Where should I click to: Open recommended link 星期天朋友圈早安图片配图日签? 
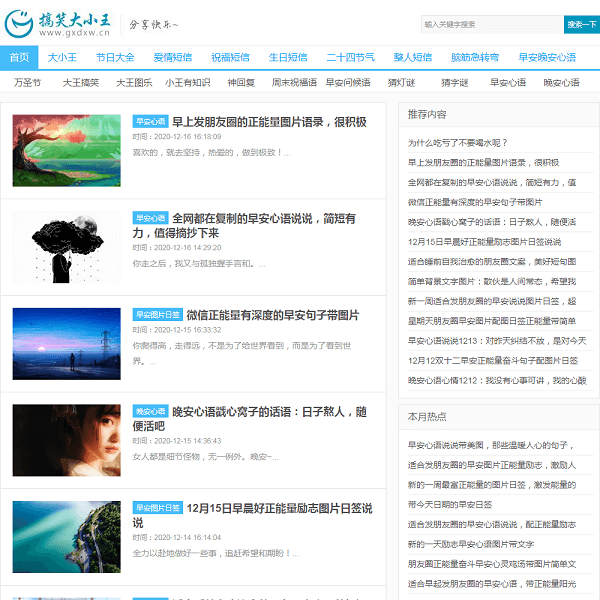tap(492, 321)
